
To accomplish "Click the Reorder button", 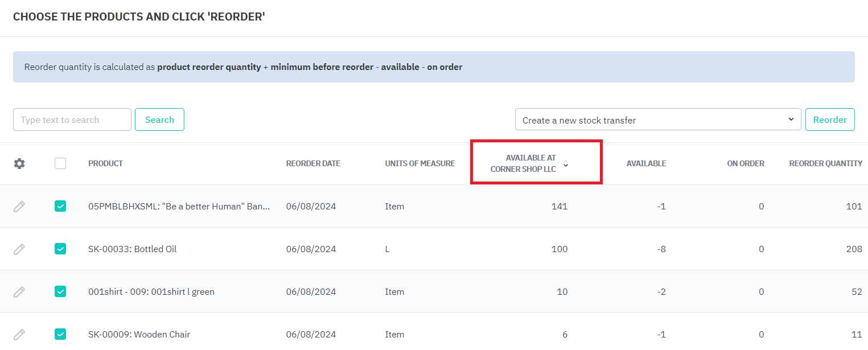I will (x=829, y=120).
